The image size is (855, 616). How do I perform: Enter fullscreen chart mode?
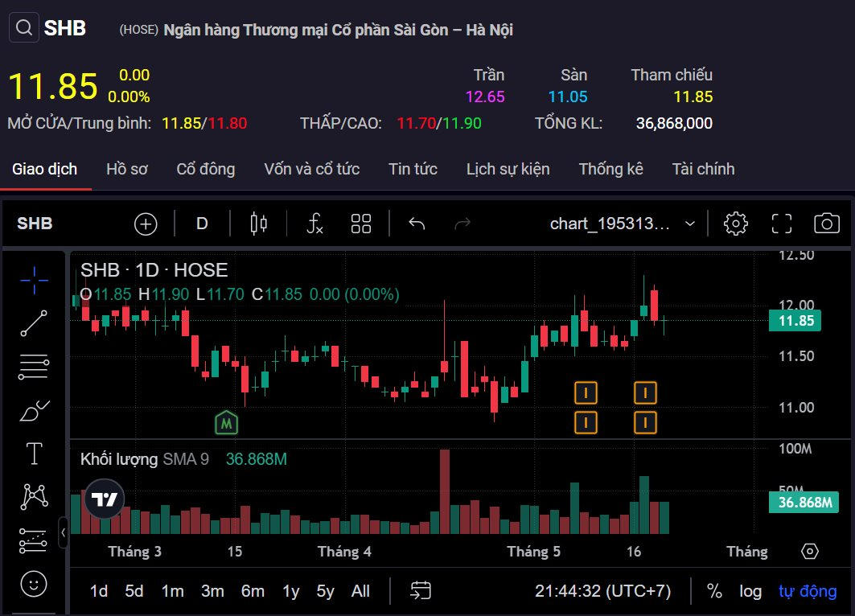(x=781, y=224)
